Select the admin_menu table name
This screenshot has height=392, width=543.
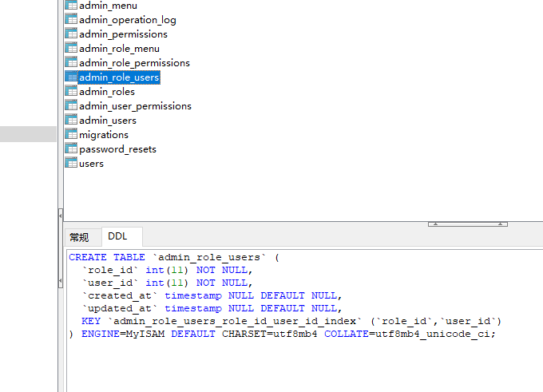[x=108, y=6]
